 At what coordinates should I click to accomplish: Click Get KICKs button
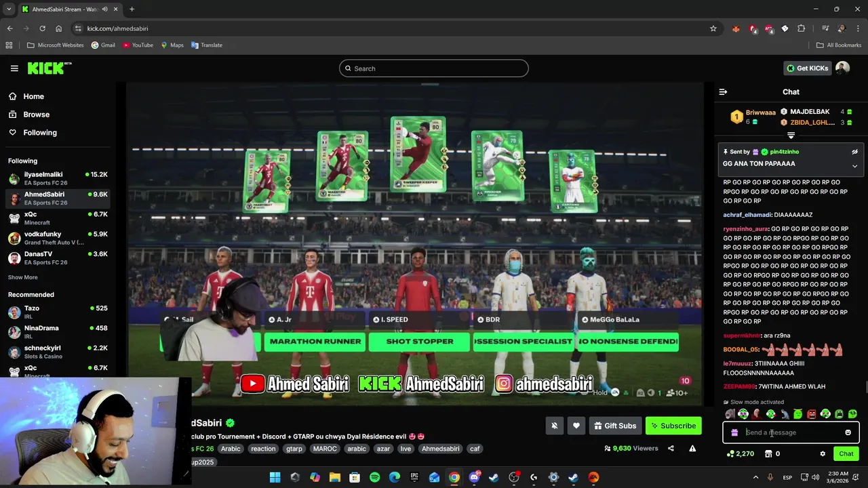pos(807,68)
